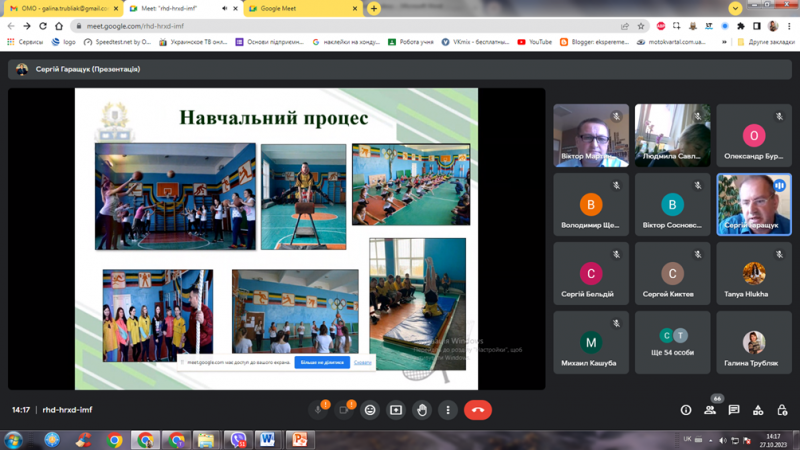Open the YouTube bookmark
Screen dimensions: 800x450
[535, 42]
